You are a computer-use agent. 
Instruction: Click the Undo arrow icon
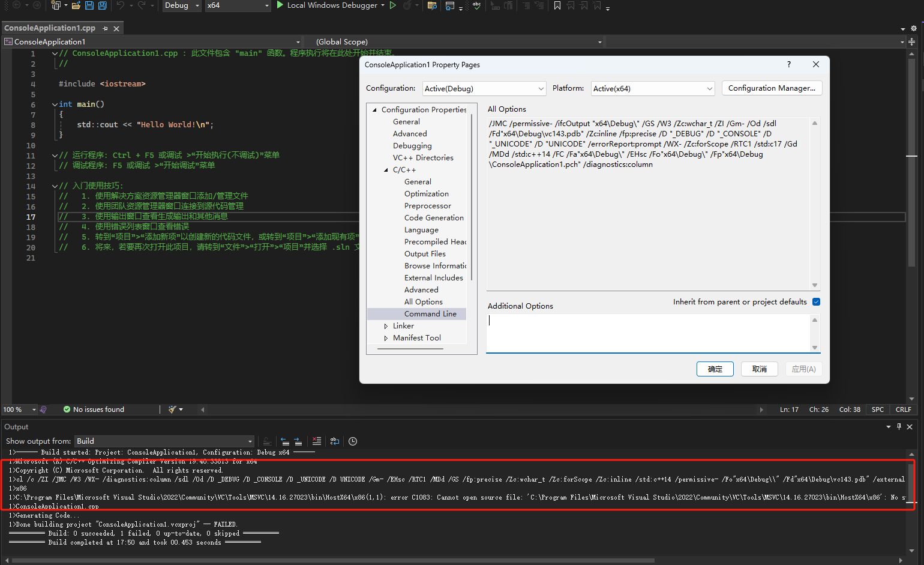tap(121, 5)
